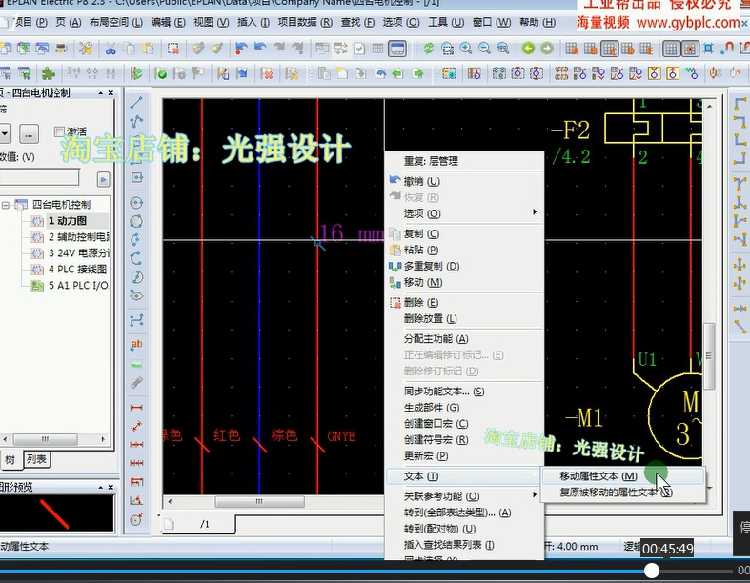Click the canvas horizontal scrollbar
The width and height of the screenshot is (750, 583).
pos(260,502)
